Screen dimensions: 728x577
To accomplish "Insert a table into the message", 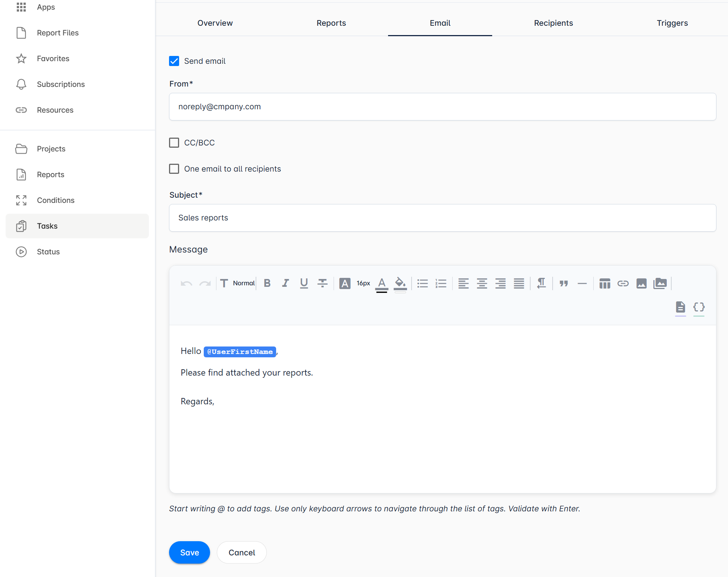I will pos(605,283).
